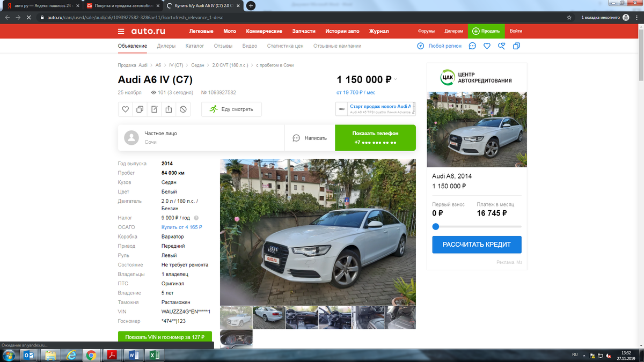Open Word from the taskbar
Viewport: 644px width, 362px height.
point(133,355)
